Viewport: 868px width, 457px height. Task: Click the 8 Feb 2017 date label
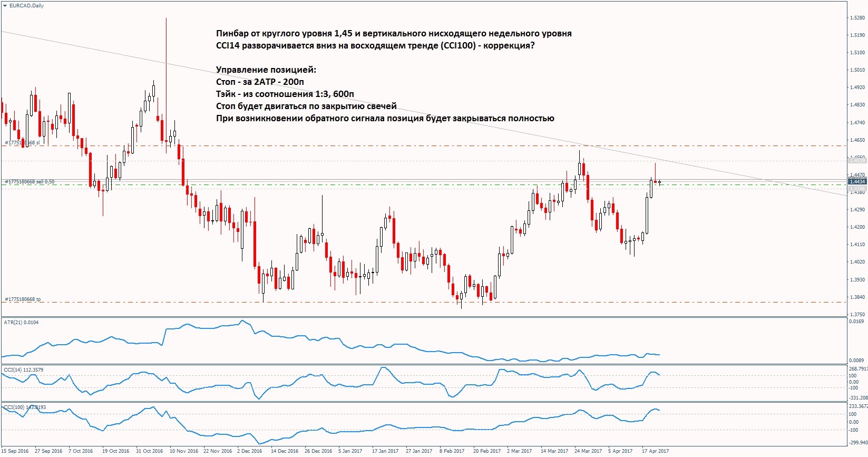(x=452, y=451)
